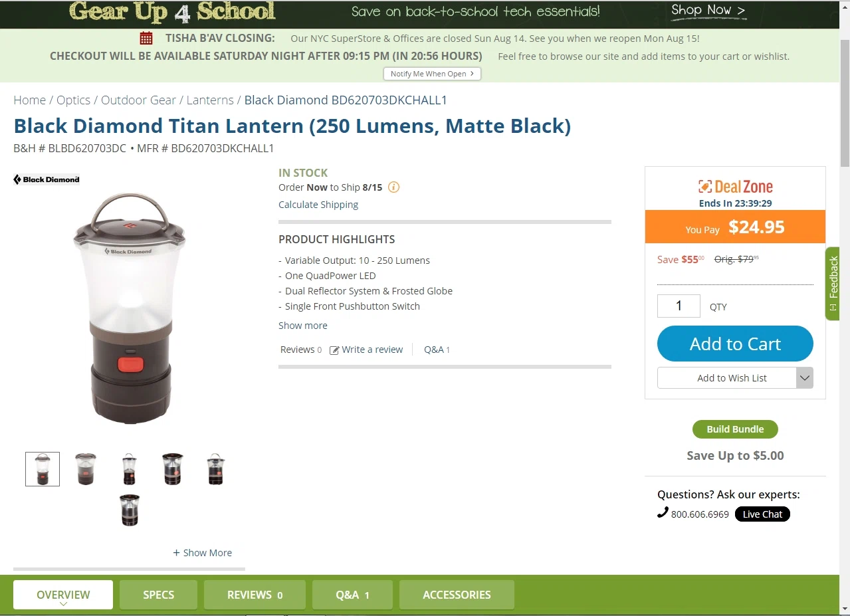850x616 pixels.
Task: Select the second lantern thumbnail image
Action: (x=86, y=469)
